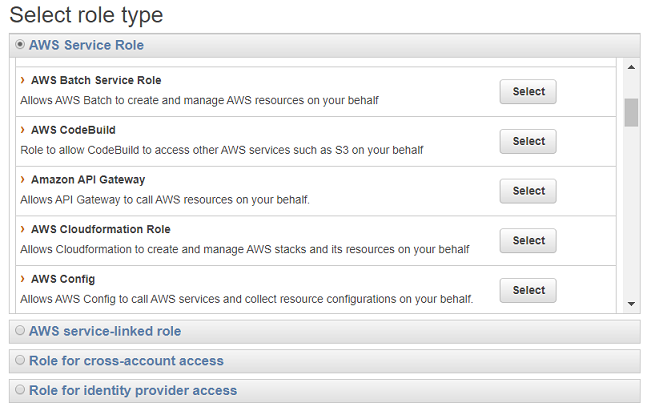
Task: Choose the AWS service-linked role radio option
Action: coord(20,331)
